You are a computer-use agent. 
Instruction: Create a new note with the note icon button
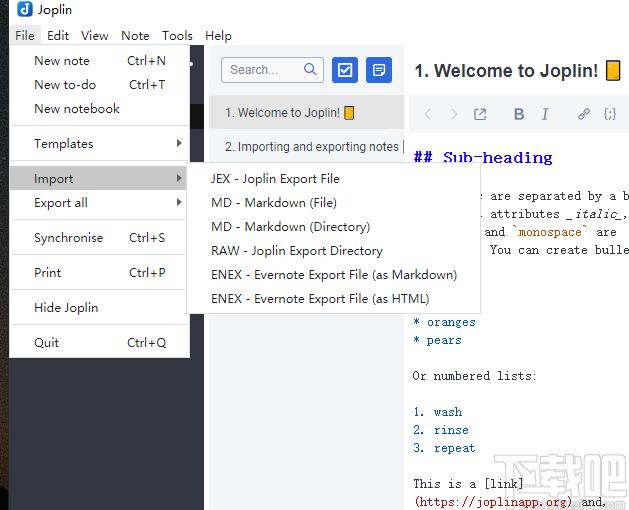(379, 70)
